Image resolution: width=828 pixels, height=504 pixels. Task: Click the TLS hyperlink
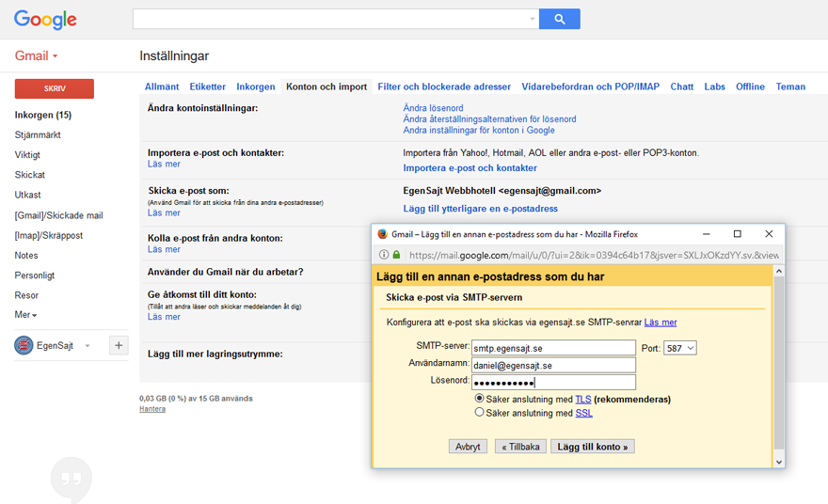(583, 400)
